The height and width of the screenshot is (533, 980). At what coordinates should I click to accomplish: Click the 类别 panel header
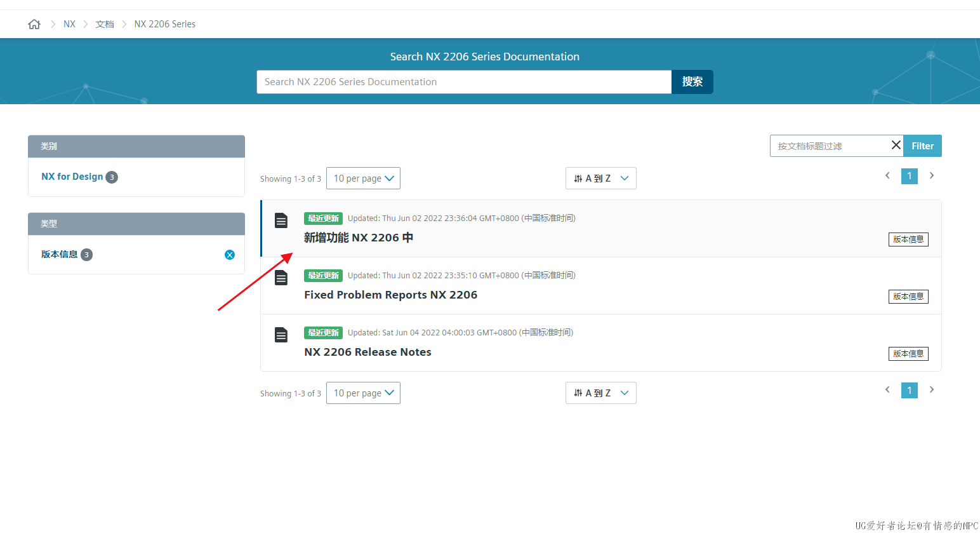136,146
